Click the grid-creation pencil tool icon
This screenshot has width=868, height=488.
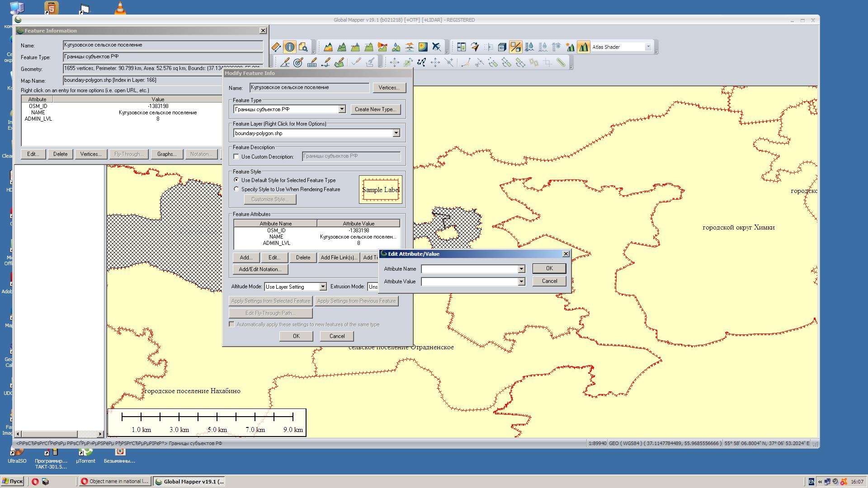(312, 62)
